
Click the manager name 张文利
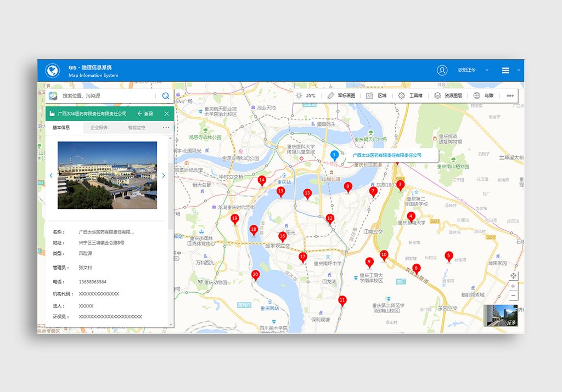click(x=85, y=268)
